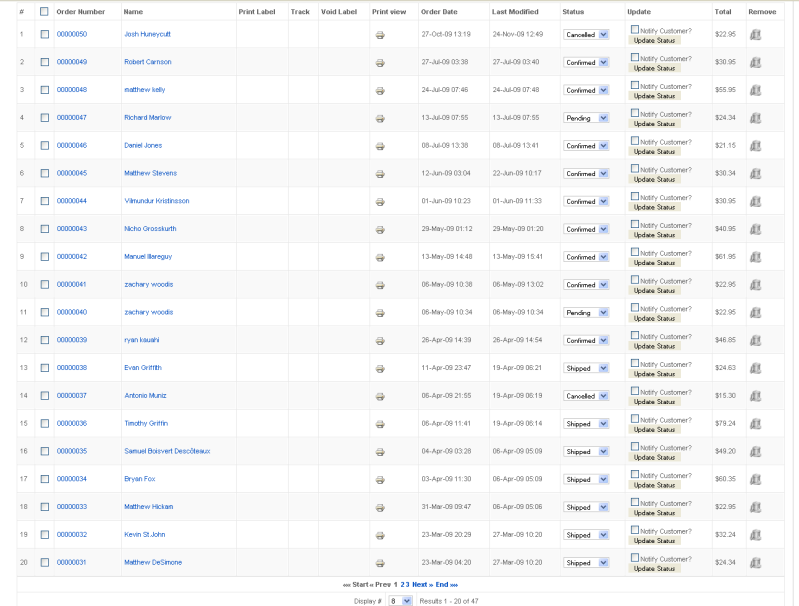The height and width of the screenshot is (606, 799).
Task: Tick the select-all checkbox in header
Action: click(x=44, y=11)
